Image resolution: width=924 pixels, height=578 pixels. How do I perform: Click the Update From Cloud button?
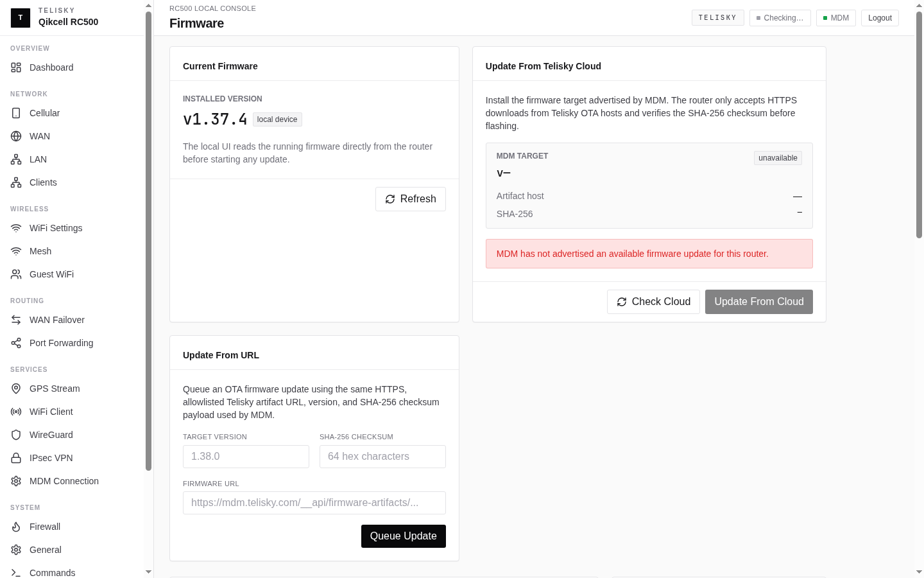coord(759,302)
